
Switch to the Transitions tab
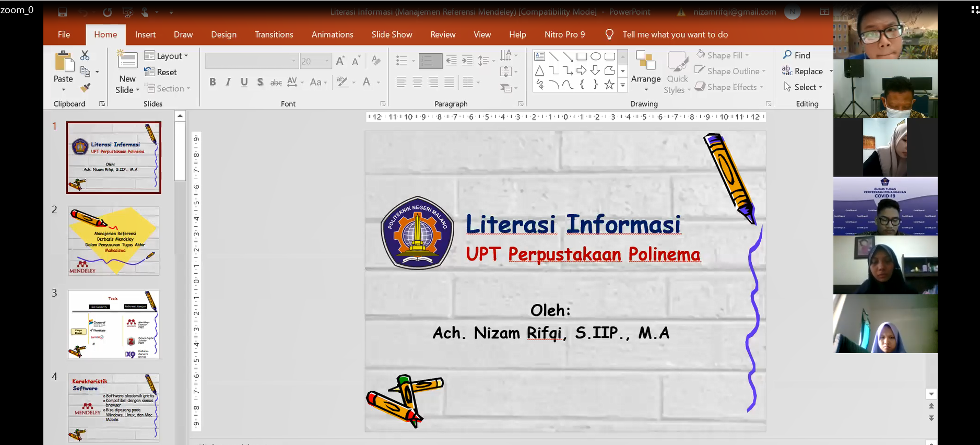(x=274, y=34)
